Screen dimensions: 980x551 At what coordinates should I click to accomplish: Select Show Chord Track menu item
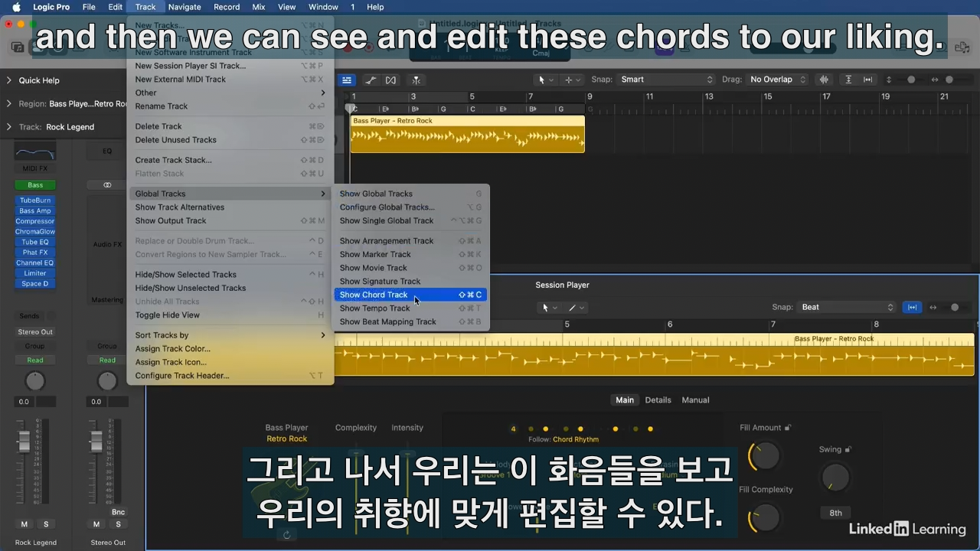410,295
